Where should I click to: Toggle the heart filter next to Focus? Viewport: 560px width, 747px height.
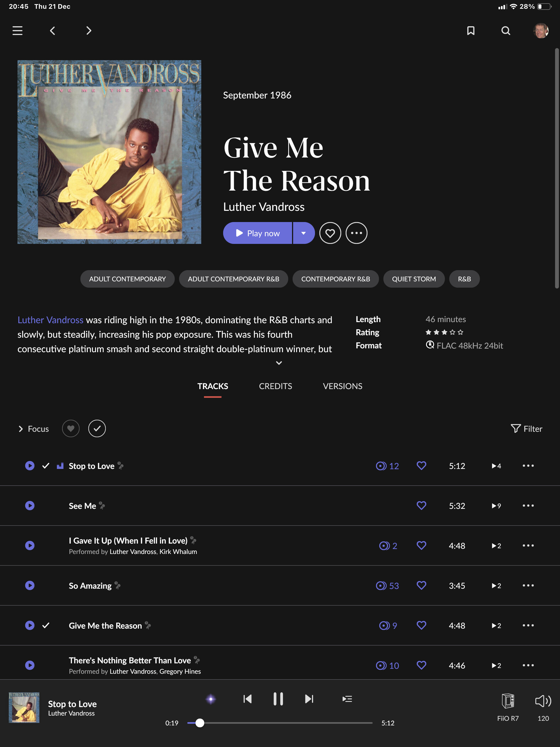tap(71, 428)
